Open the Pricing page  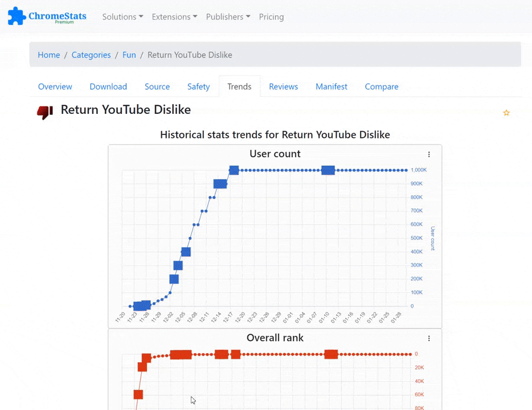[272, 17]
